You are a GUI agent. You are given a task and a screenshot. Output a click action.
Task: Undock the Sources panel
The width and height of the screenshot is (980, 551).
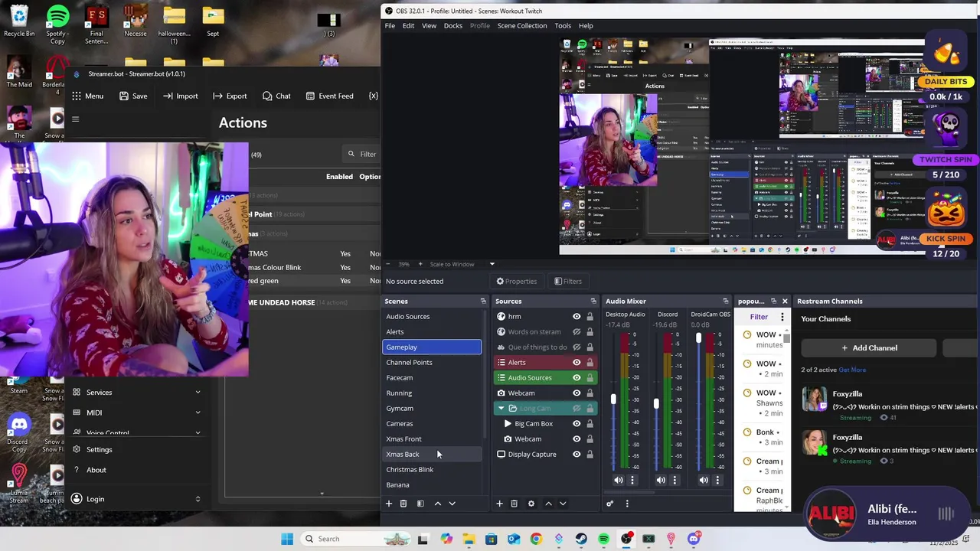point(593,301)
